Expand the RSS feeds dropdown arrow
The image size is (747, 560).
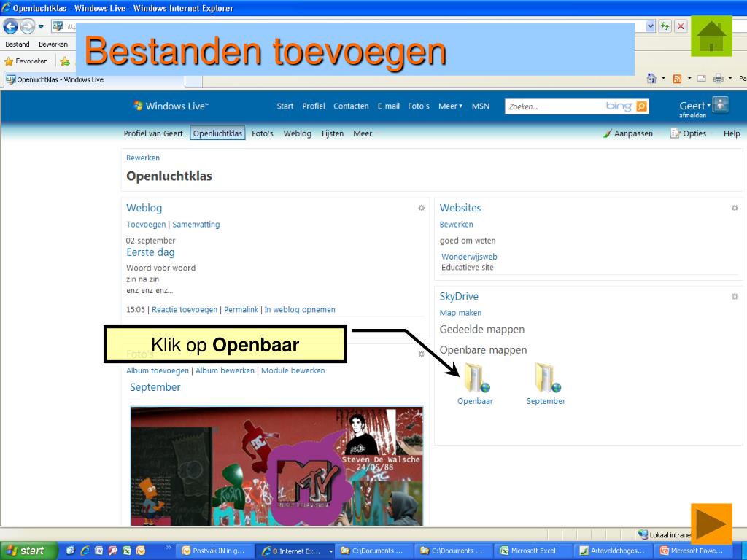[689, 79]
